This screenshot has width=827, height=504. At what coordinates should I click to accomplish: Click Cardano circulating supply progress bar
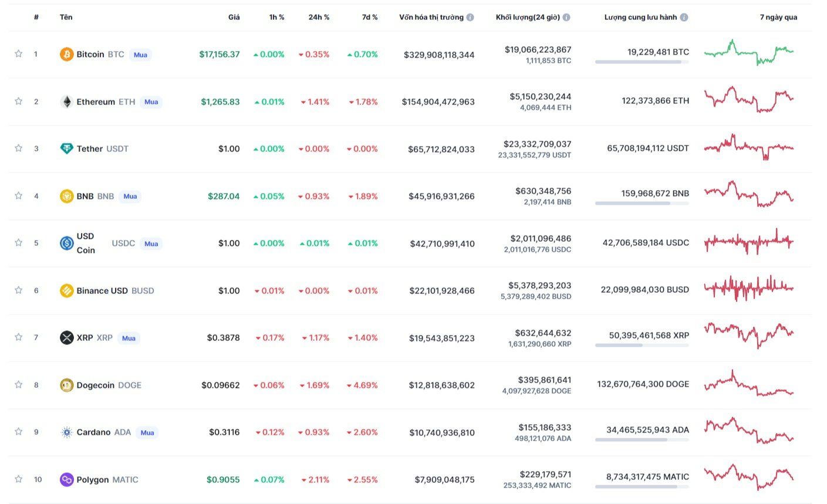pos(642,440)
